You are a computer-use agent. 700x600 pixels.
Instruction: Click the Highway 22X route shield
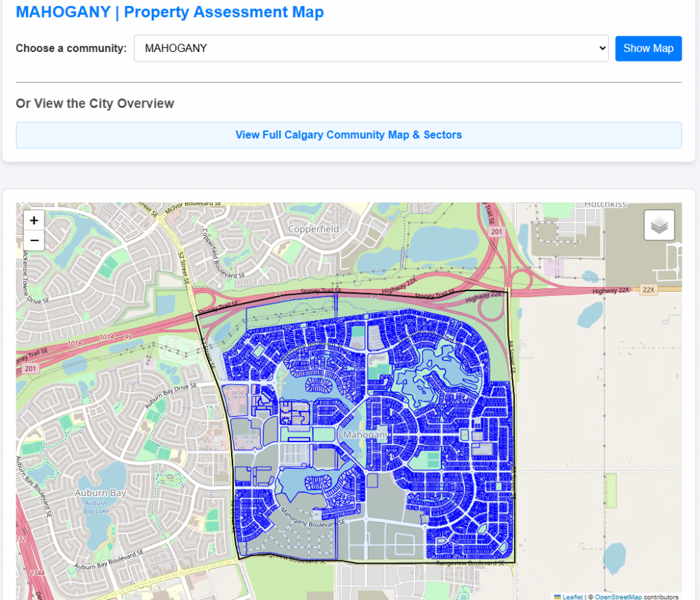coord(647,290)
